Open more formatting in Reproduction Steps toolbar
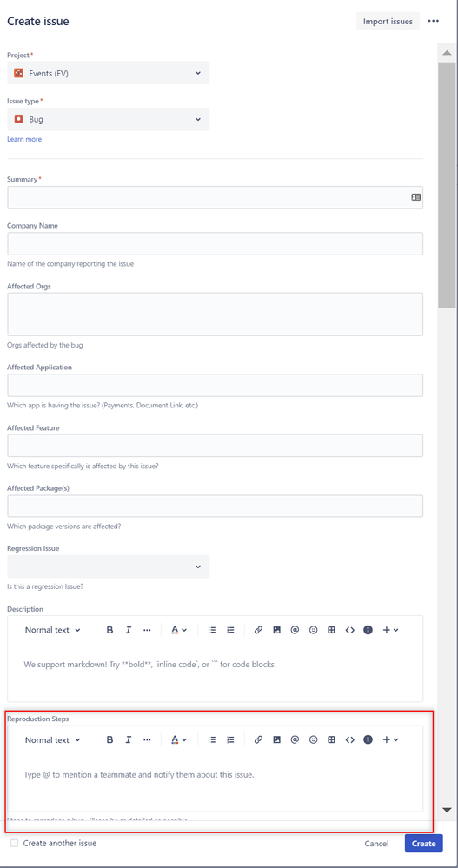Screen dimensions: 458x868 pos(147,739)
